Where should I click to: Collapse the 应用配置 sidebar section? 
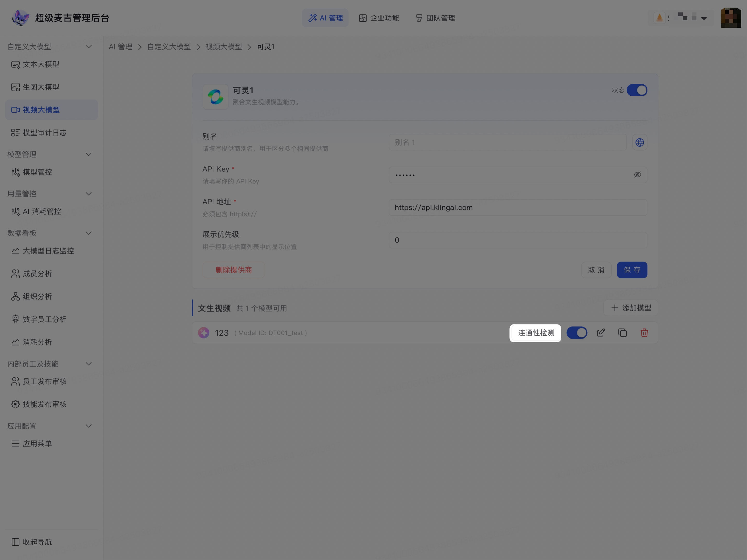tap(89, 426)
